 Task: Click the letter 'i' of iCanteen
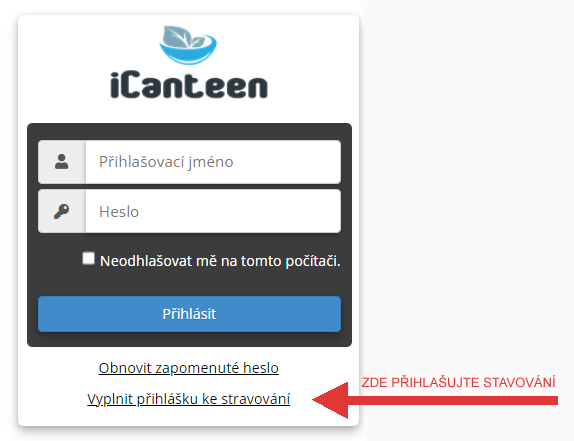[114, 85]
